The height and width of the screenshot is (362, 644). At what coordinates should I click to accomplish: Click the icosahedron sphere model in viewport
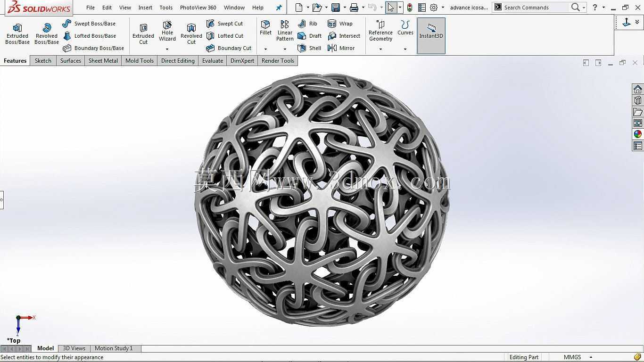pyautogui.click(x=322, y=199)
